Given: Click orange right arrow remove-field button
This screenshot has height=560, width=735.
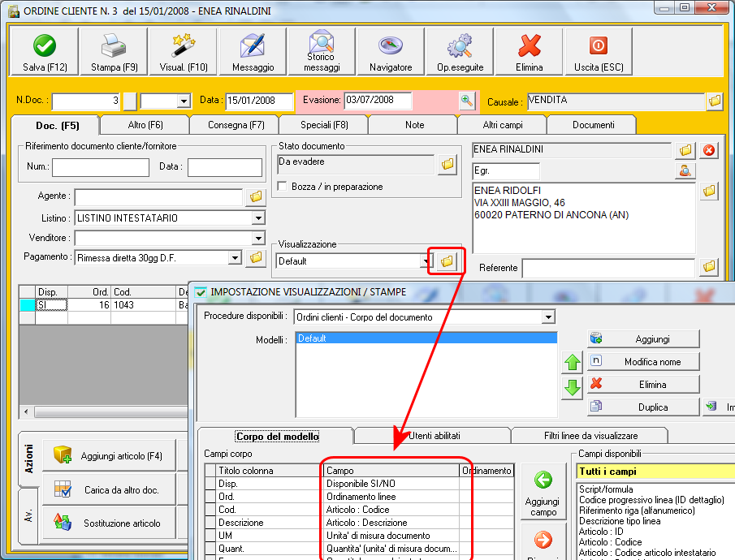Looking at the screenshot, I should point(543,543).
